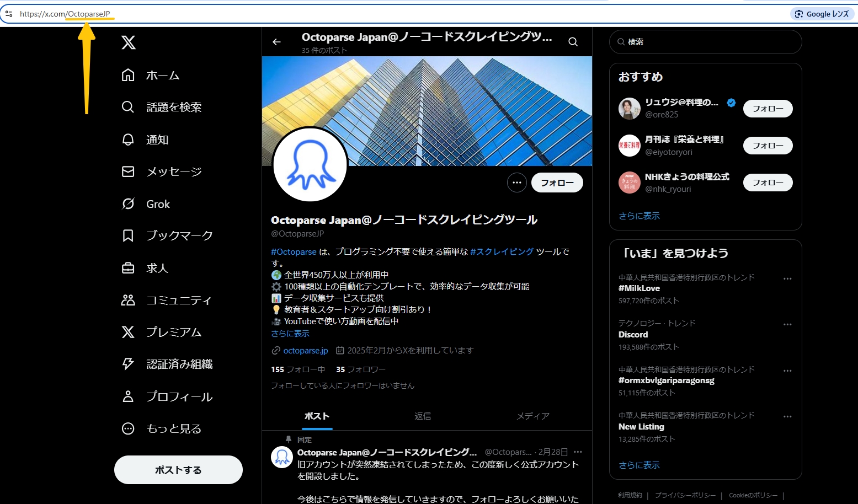Open 求人 jobs page
The width and height of the screenshot is (858, 504).
pyautogui.click(x=145, y=268)
